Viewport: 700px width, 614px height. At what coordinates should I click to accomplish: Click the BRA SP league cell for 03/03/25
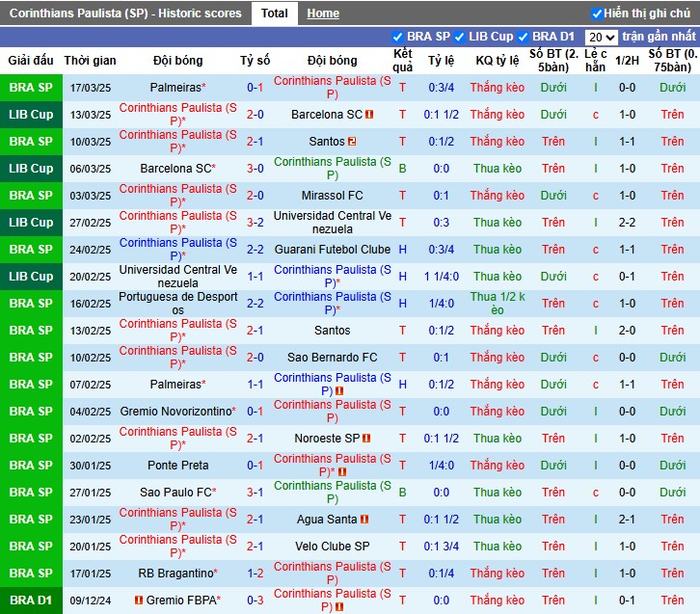[x=31, y=196]
